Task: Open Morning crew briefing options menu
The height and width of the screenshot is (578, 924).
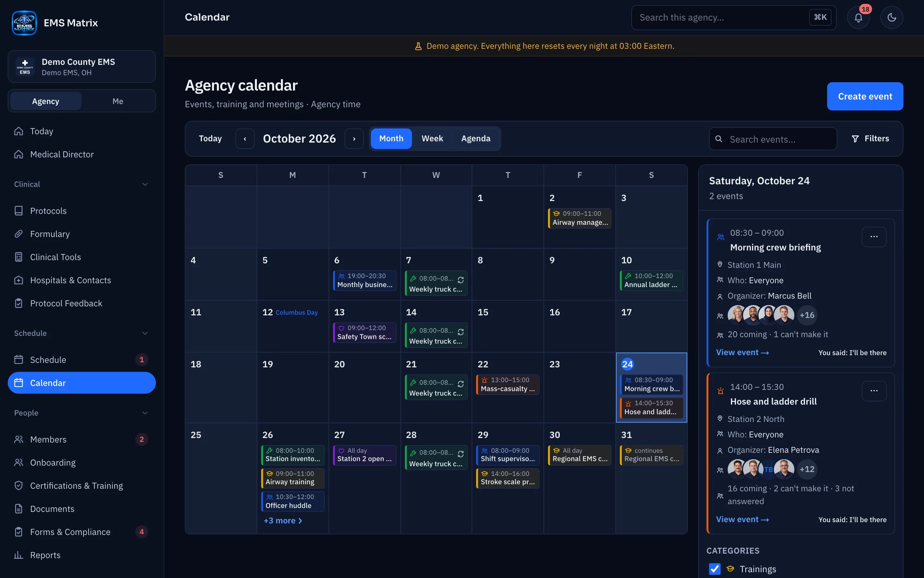Action: [874, 237]
